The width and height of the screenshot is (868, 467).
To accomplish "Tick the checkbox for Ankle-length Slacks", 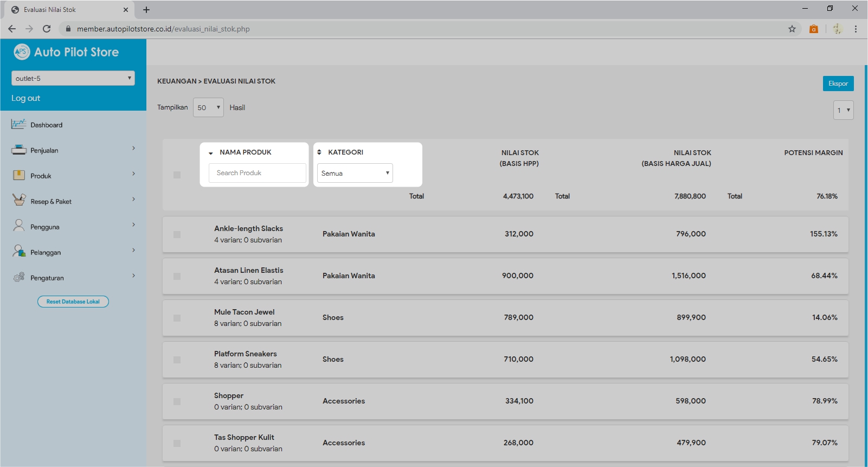I will (177, 234).
